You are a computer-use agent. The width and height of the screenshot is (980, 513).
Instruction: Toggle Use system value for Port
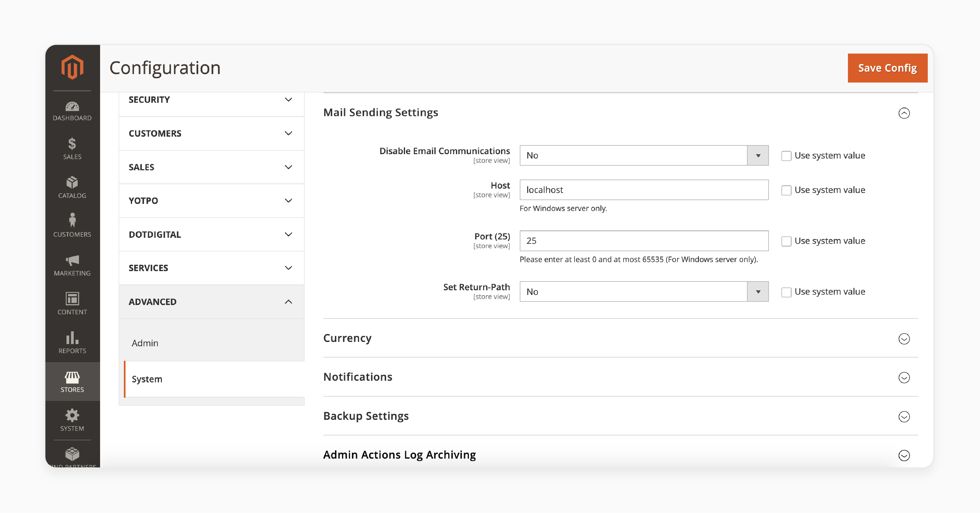point(785,240)
